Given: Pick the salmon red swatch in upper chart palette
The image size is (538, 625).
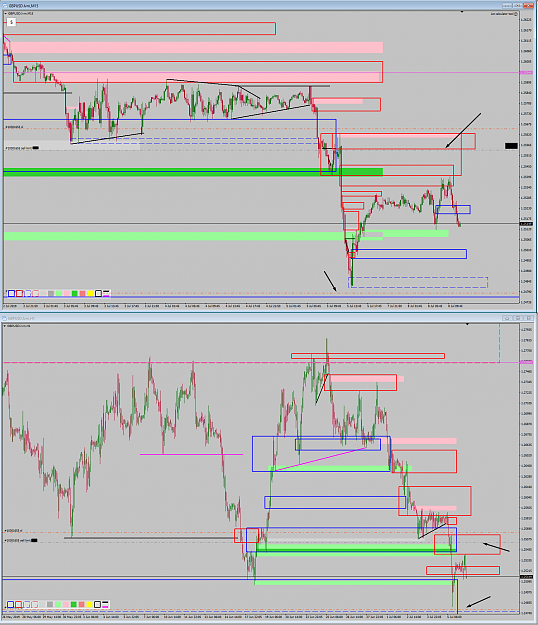Looking at the screenshot, I should [x=82, y=293].
